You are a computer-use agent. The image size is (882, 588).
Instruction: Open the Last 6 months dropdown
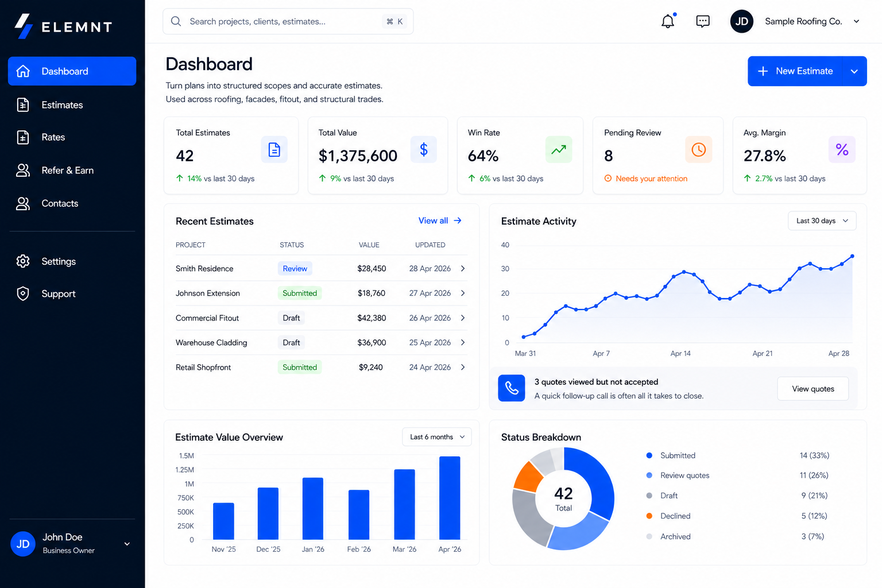(436, 436)
